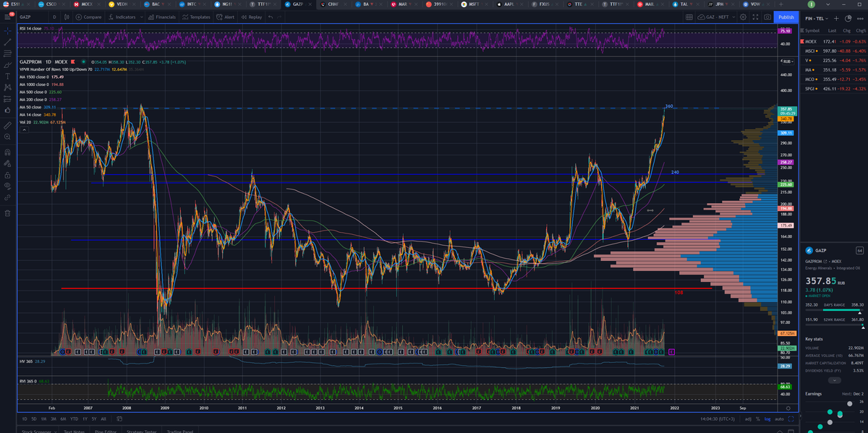Screen dimensions: 868x433
Task: Open the Stock Screener panel tab
Action: (37, 431)
